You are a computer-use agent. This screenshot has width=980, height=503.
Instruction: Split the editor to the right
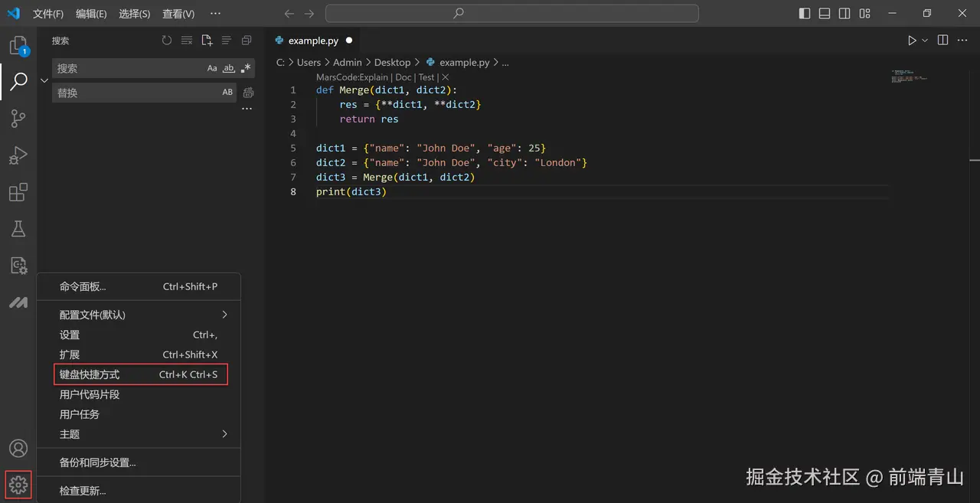(x=943, y=41)
